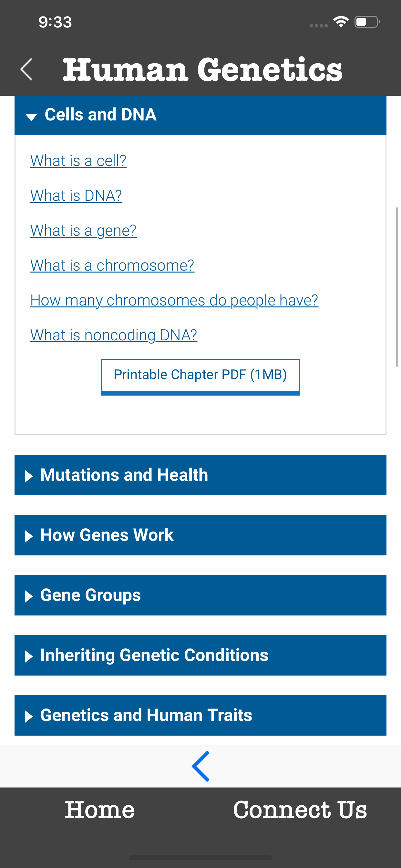Click Printable Chapter PDF (1MB) button
The width and height of the screenshot is (401, 868).
200,376
